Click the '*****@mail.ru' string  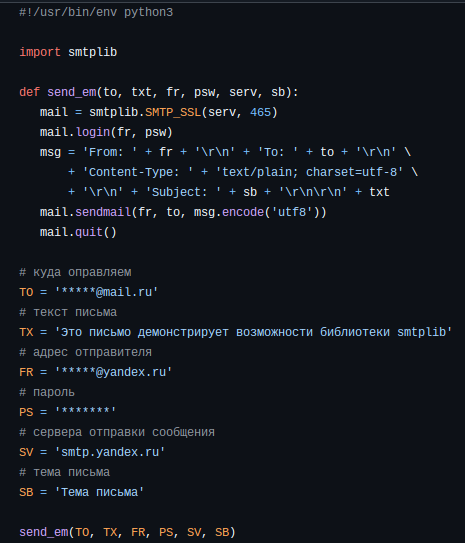[106, 292]
